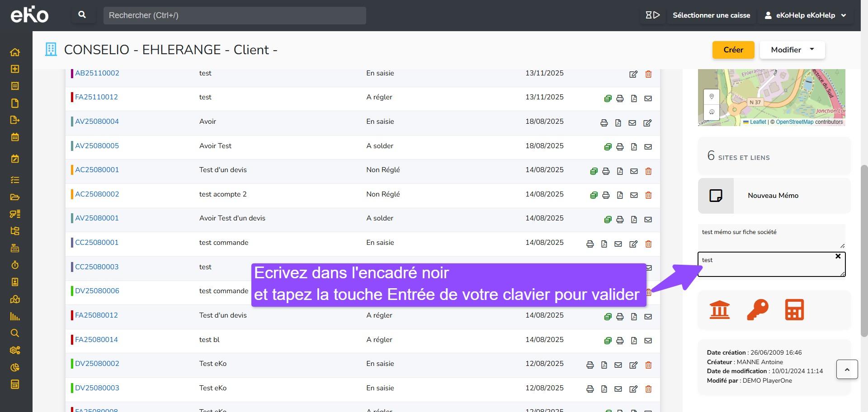Click the home icon in the sidebar

coord(15,52)
